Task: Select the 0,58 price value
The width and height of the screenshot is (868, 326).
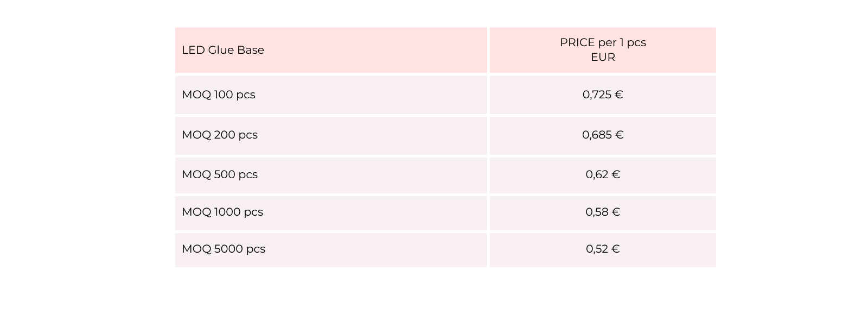Action: coord(597,212)
